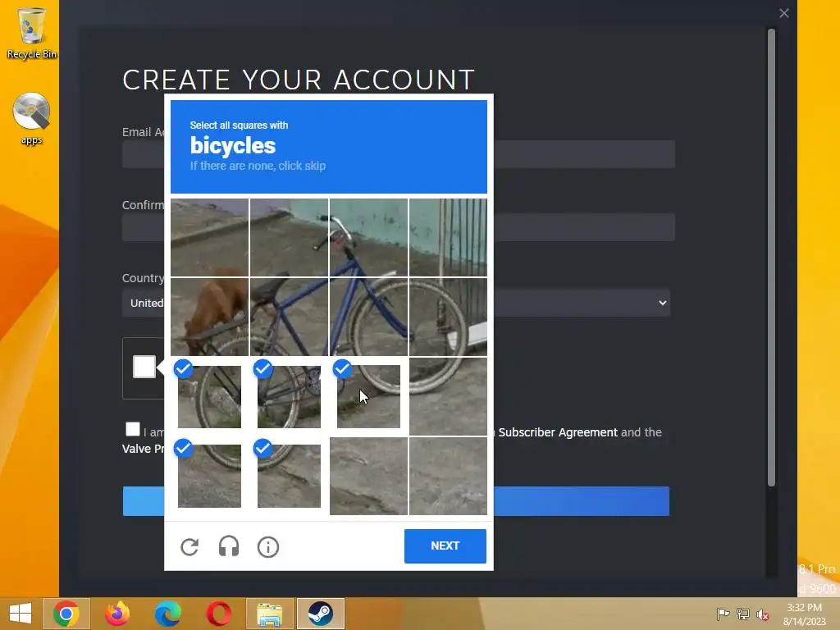This screenshot has width=840, height=630.
Task: Open the Recycle Bin desktop icon
Action: pyautogui.click(x=32, y=33)
